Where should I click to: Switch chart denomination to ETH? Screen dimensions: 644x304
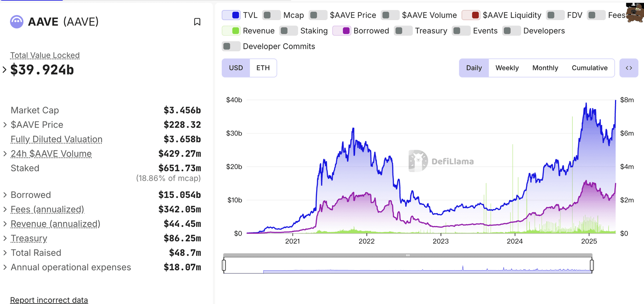click(263, 68)
